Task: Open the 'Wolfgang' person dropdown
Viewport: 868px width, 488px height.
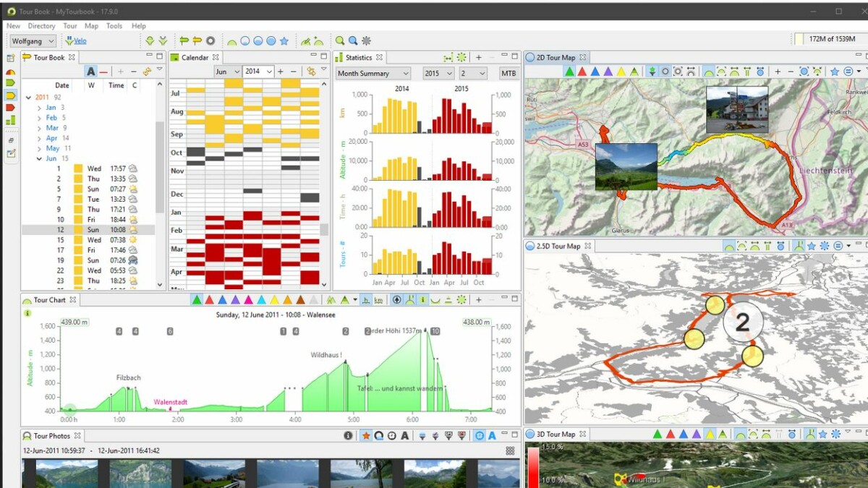Action: [33, 41]
